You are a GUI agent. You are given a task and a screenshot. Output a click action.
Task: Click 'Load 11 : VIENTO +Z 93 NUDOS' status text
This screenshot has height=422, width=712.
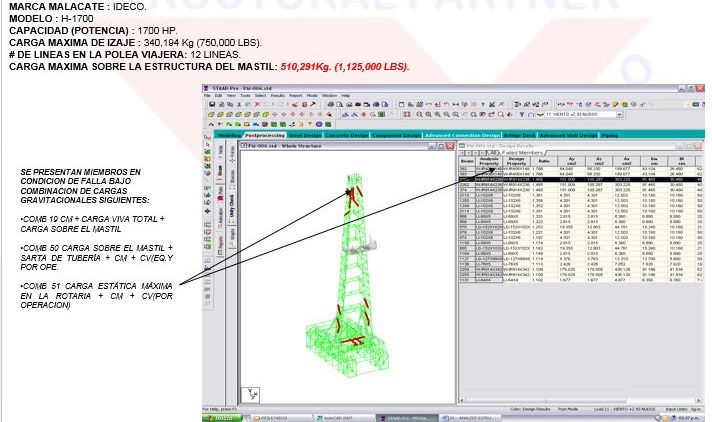pos(624,409)
